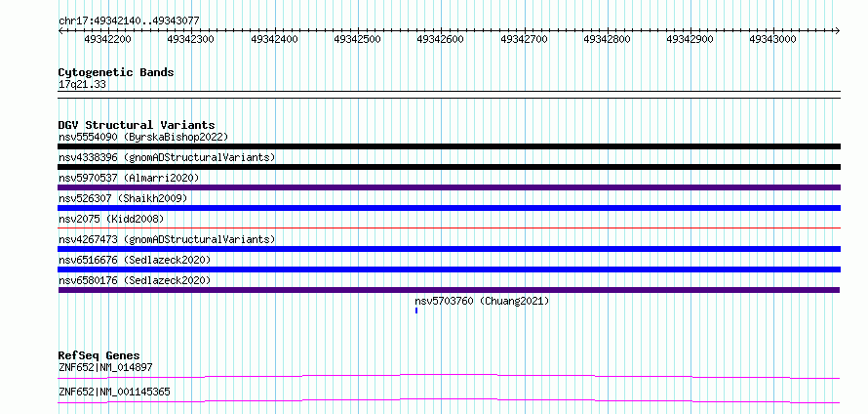Click the nsv5554090 (ByrskaBishop2022) label
The image size is (868, 414).
coord(142,137)
